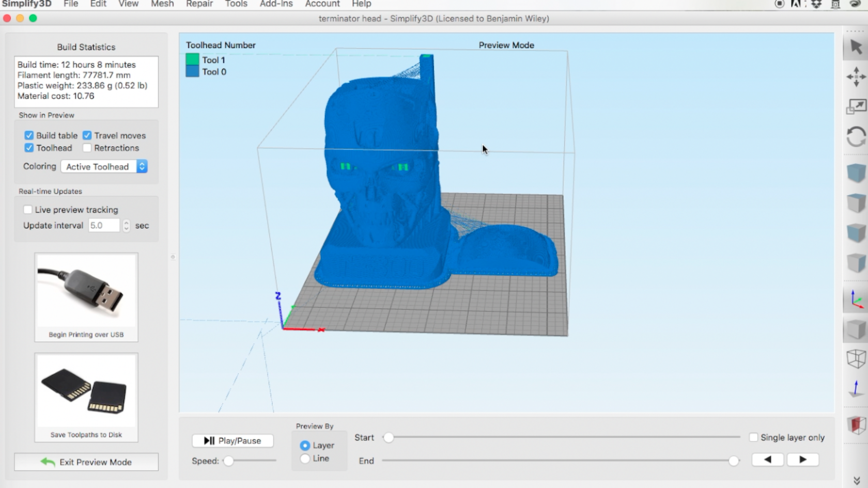Toggle the coordinate axes display icon
Screen dimensions: 868x488
[856, 299]
